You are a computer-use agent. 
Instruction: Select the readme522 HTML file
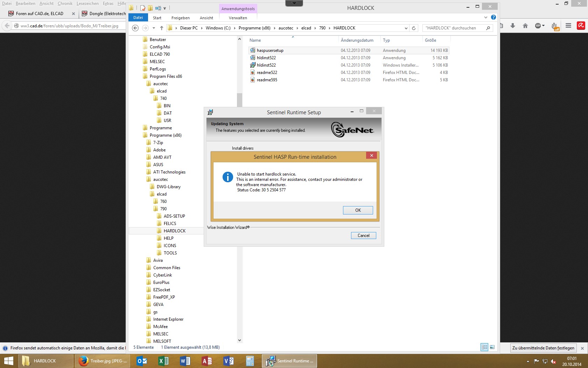267,73
